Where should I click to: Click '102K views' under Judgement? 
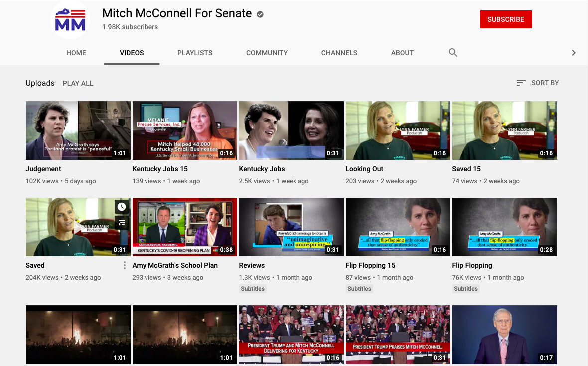click(x=42, y=181)
